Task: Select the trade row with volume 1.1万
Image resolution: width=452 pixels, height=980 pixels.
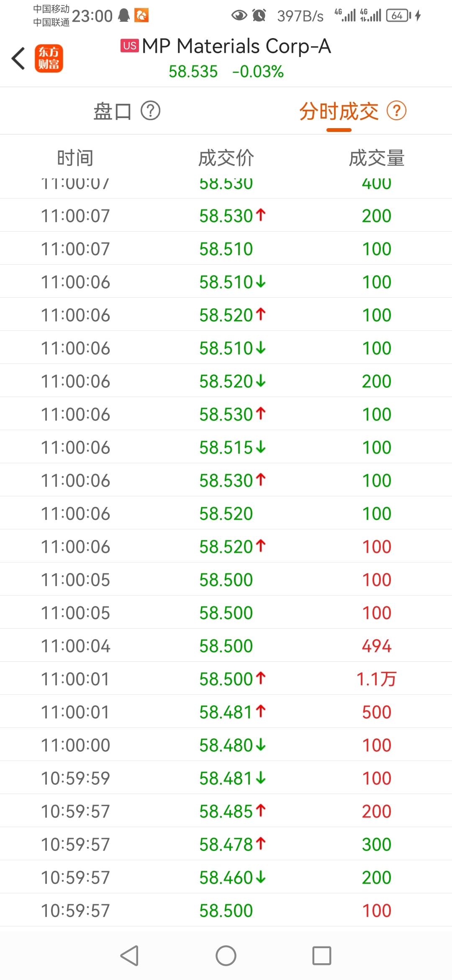Action: (x=226, y=678)
